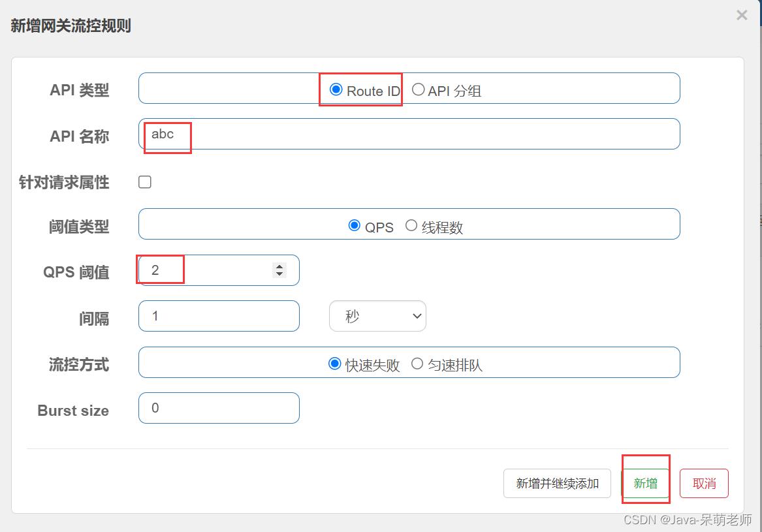762x532 pixels.
Task: Open the 秒 time unit dropdown
Action: pos(377,316)
